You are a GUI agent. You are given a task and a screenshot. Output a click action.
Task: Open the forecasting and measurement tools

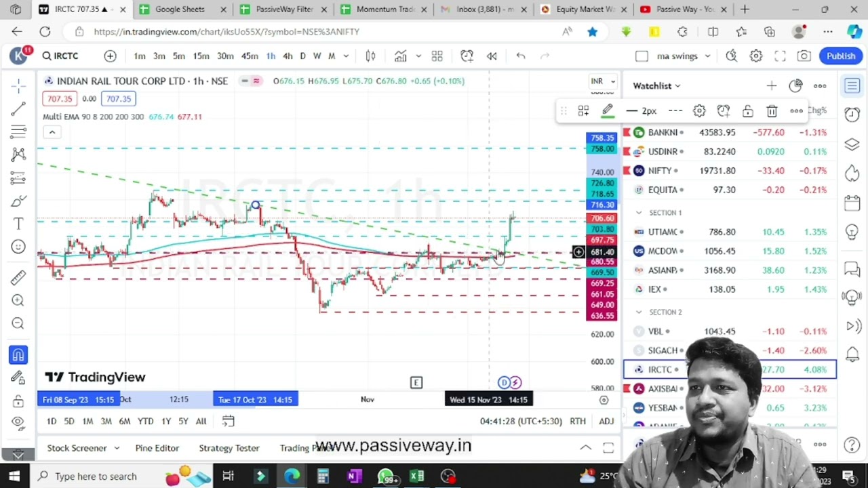(x=18, y=178)
